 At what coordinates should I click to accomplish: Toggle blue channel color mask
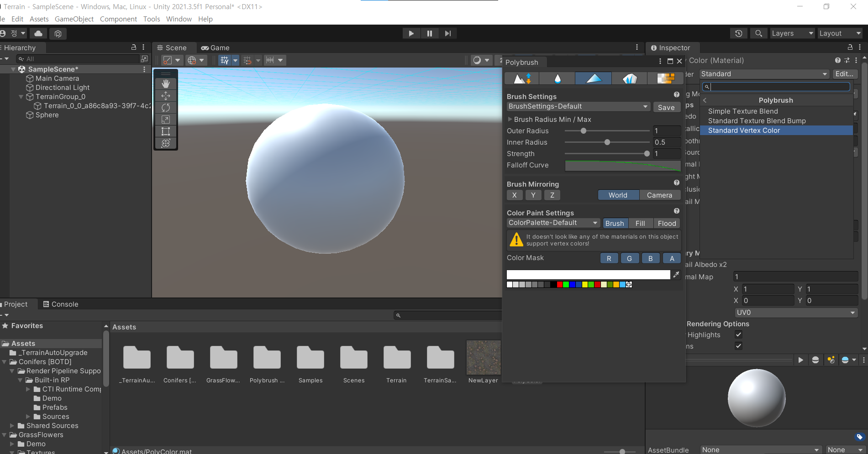pos(651,258)
